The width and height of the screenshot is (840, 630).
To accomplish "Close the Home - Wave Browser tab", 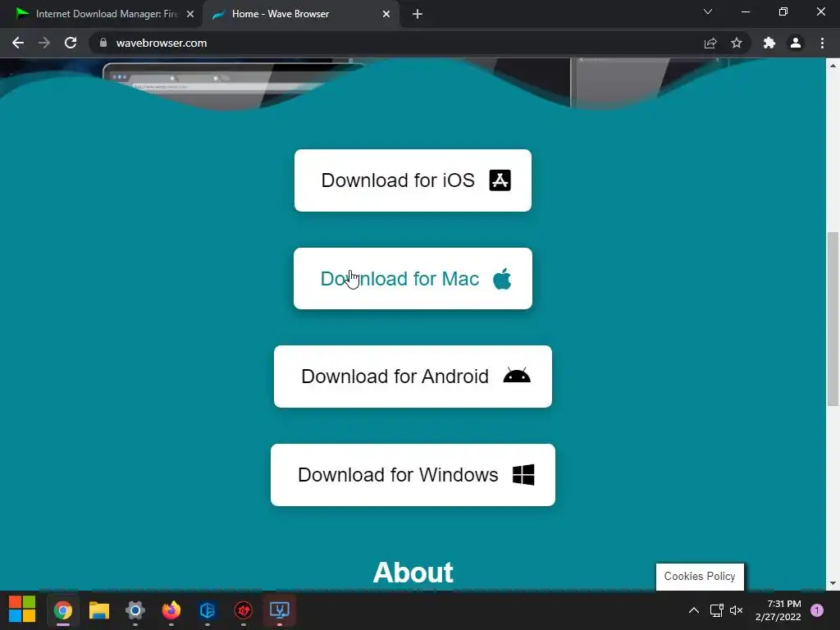I will pos(386,14).
